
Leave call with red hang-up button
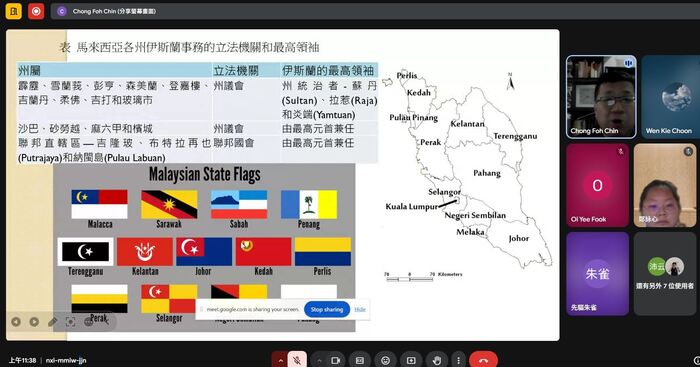[483, 360]
